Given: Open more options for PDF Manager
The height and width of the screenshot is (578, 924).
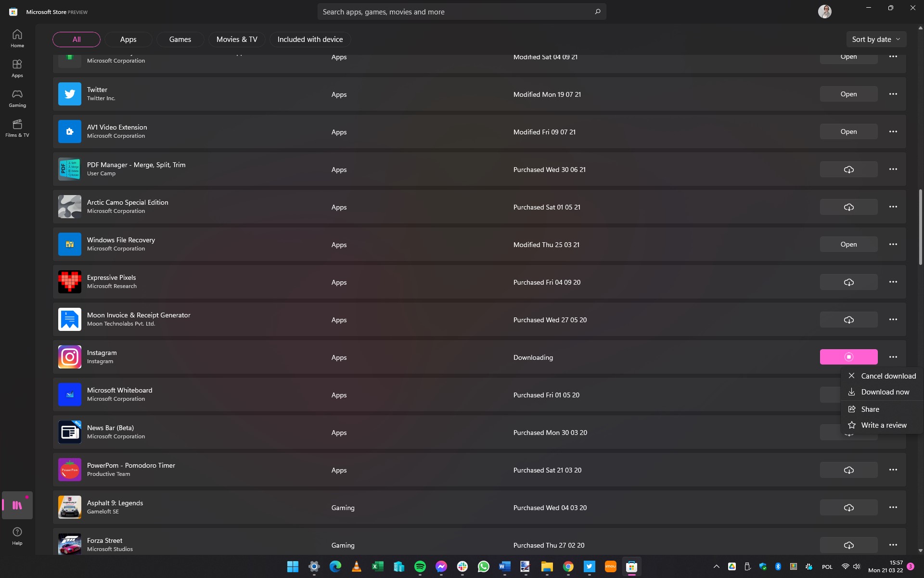Looking at the screenshot, I should (893, 169).
